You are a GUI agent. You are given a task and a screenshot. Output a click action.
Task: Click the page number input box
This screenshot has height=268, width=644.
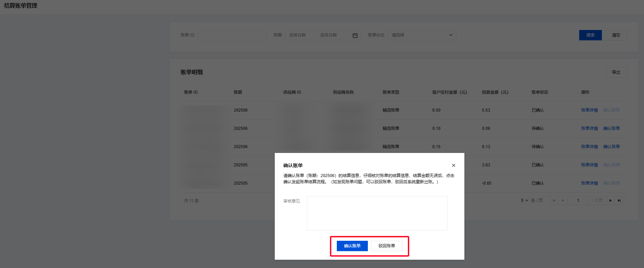[578, 200]
